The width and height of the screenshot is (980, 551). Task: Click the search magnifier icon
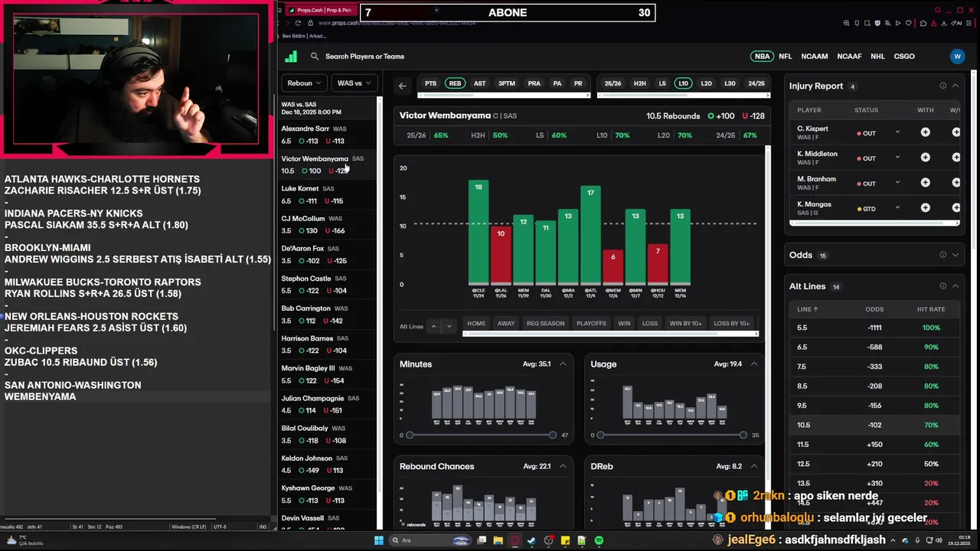[x=315, y=56]
